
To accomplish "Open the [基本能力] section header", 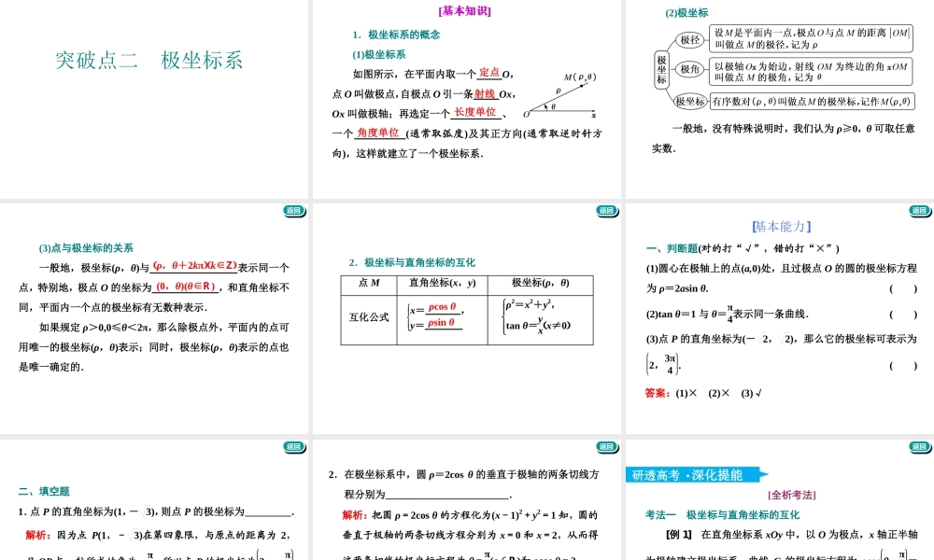I will point(781,226).
